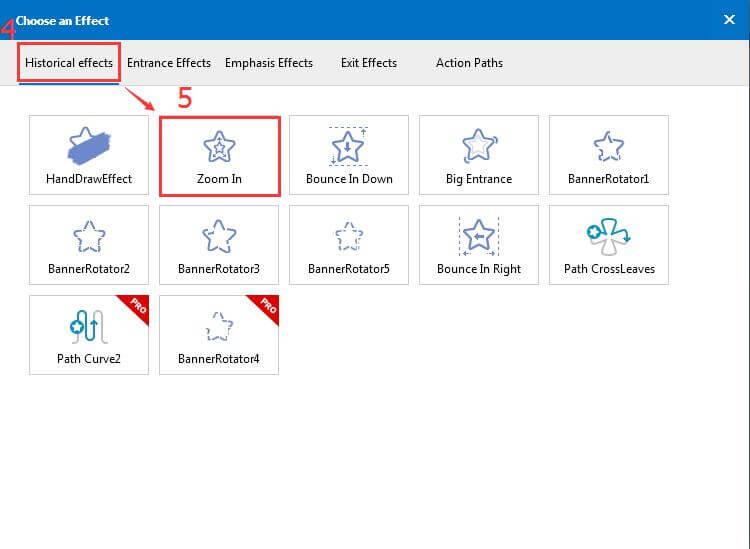Select the BannerRotator4 PRO effect
Screen dimensions: 750x549
[x=219, y=335]
